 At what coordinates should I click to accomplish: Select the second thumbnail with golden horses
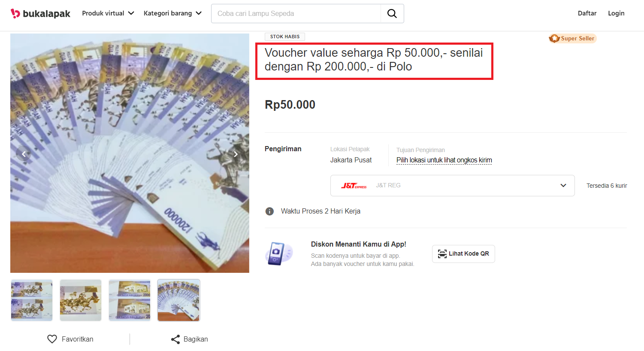(81, 300)
